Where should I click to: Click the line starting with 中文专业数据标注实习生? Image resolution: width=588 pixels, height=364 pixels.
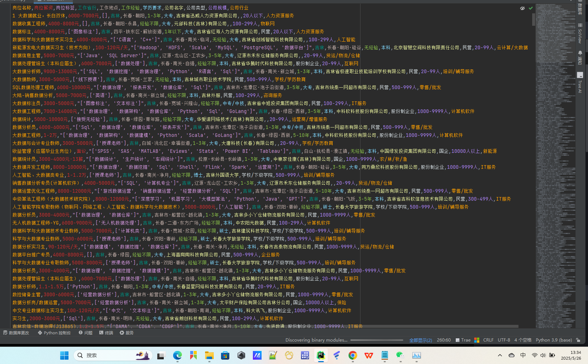pos(182,310)
